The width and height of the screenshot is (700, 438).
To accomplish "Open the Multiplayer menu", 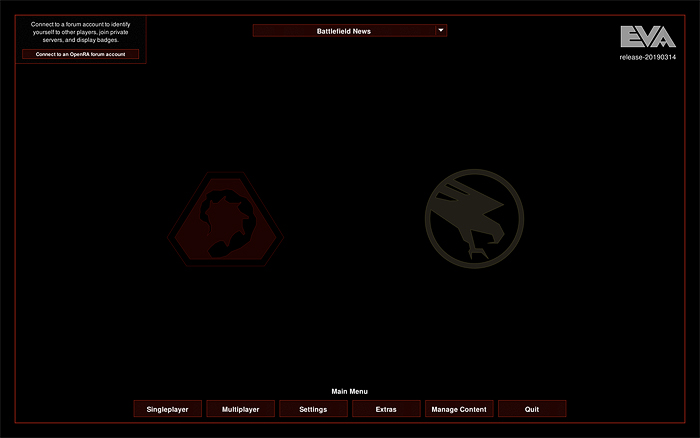I will pyautogui.click(x=240, y=409).
